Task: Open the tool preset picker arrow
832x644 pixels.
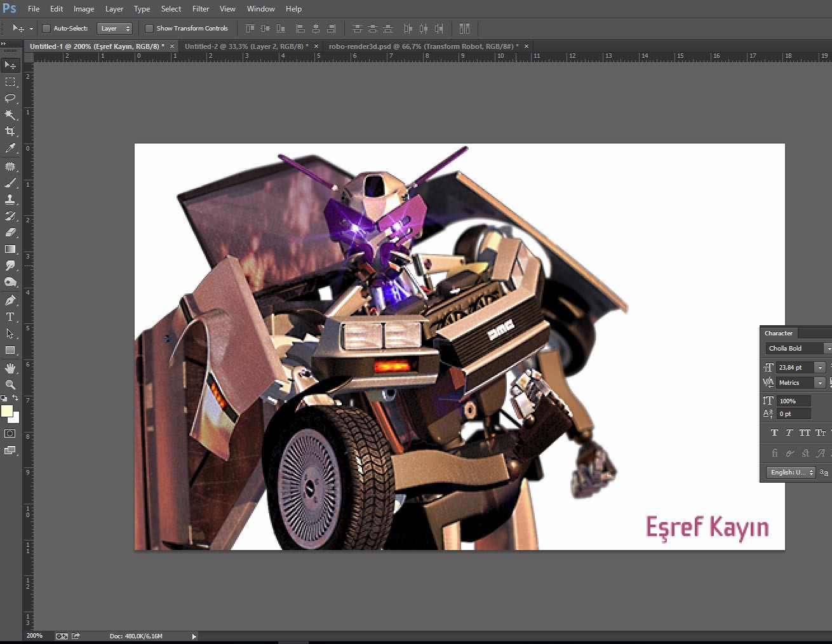Action: [x=31, y=29]
